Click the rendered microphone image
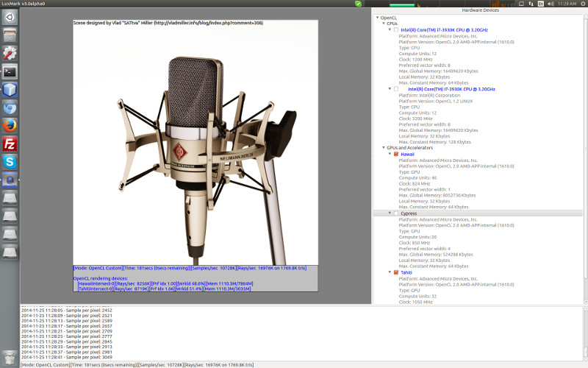 (196, 143)
